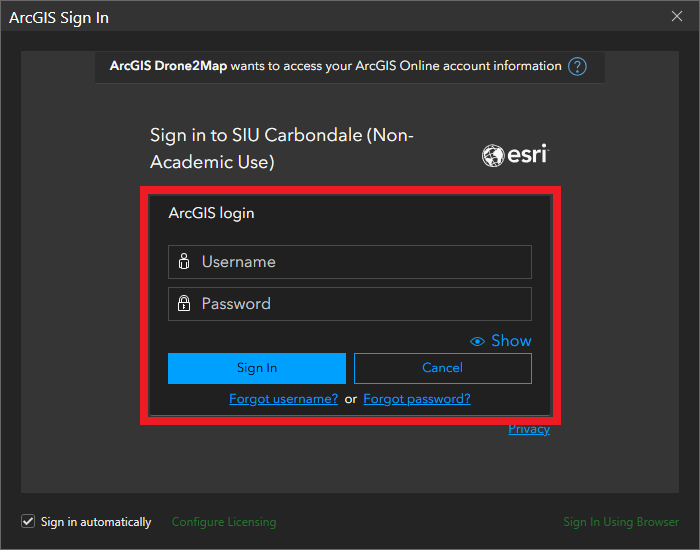
Task: Toggle the eye icon to reveal password
Action: 477,342
